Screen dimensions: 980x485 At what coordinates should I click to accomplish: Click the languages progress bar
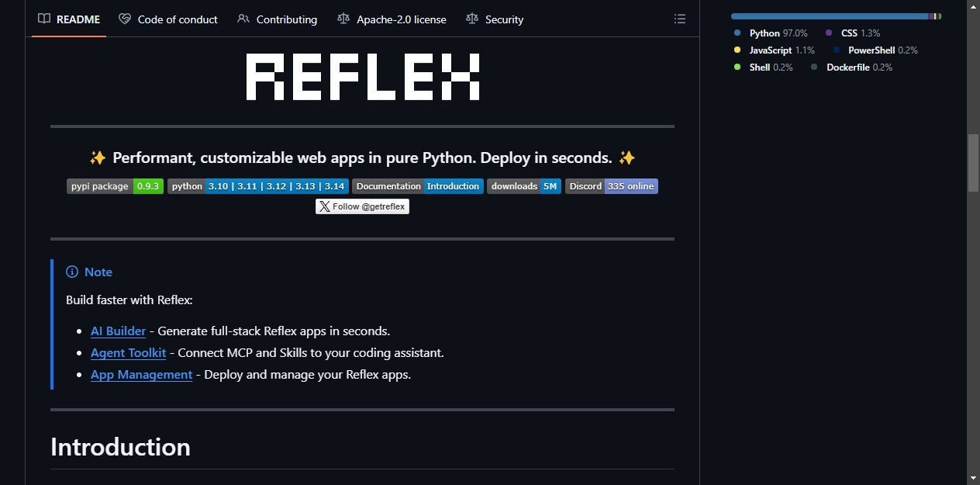836,16
